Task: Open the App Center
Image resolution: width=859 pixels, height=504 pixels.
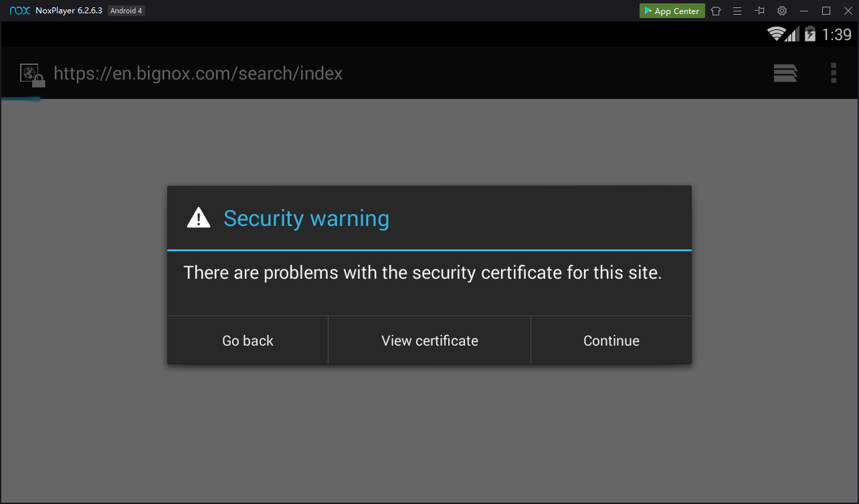Action: click(672, 11)
